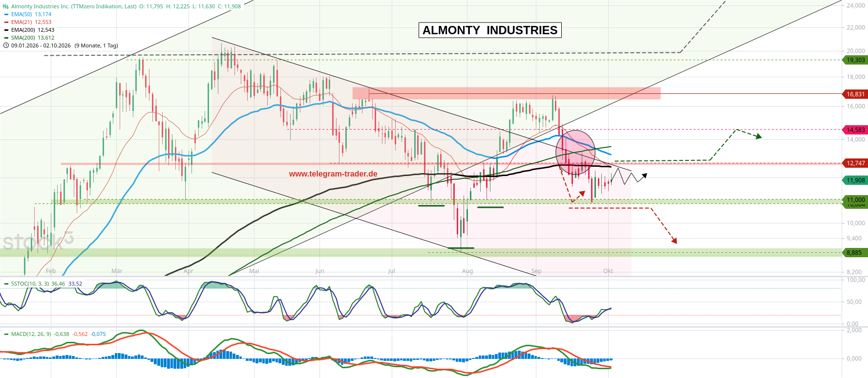Click the ALMONTY INDUSTRIES title box
The image size is (868, 378).
490,30
